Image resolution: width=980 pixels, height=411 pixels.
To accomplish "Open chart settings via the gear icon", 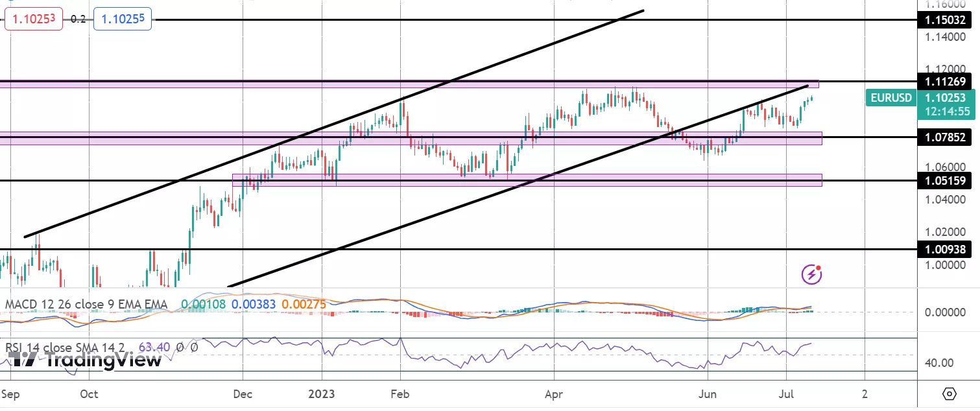I will (950, 394).
